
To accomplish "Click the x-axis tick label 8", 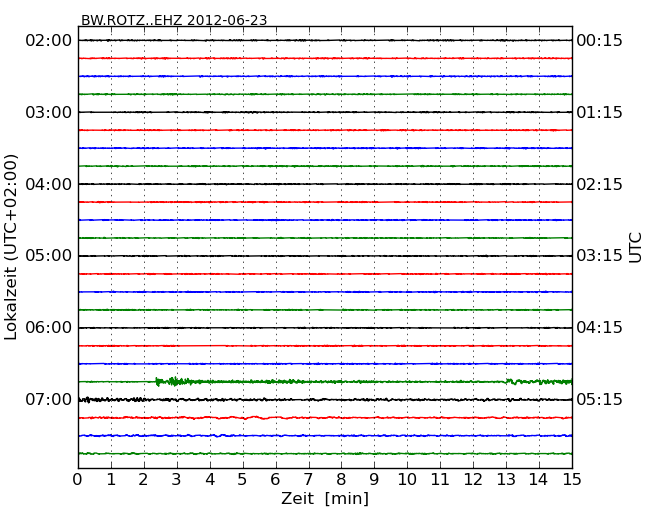I will [x=341, y=479].
